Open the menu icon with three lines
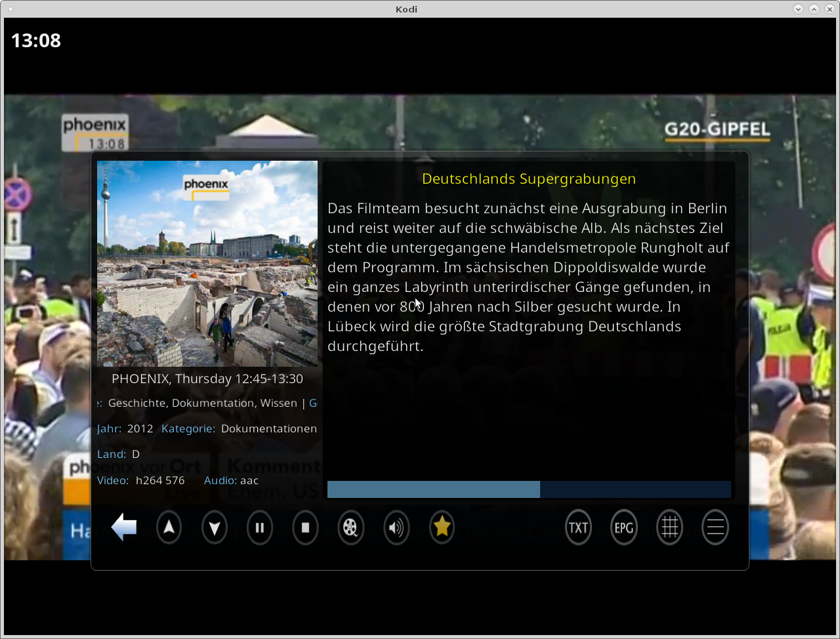The height and width of the screenshot is (639, 840). tap(715, 527)
